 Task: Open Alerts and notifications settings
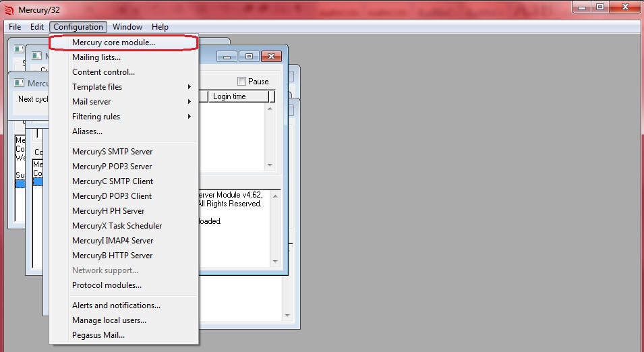pyautogui.click(x=123, y=305)
